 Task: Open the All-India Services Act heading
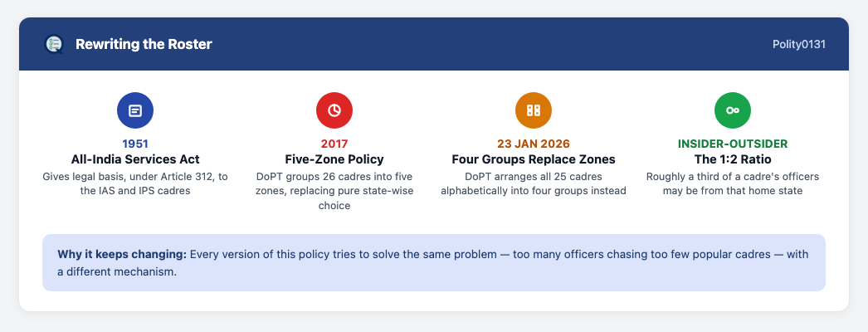[x=135, y=159]
